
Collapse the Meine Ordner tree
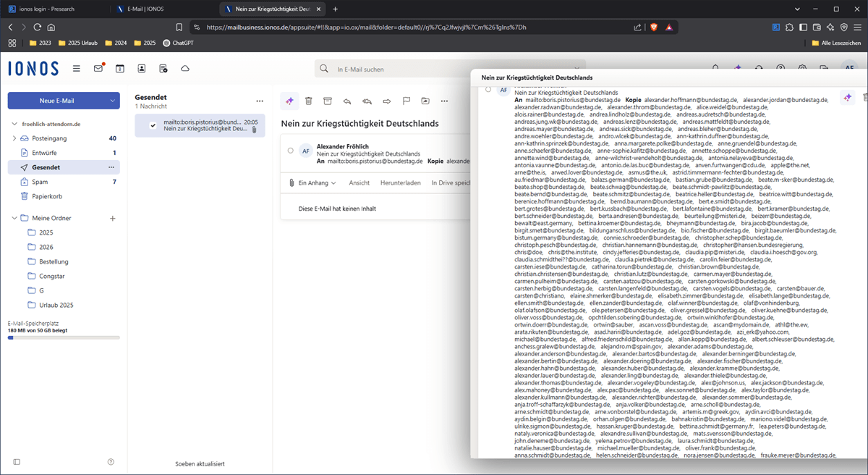point(14,218)
